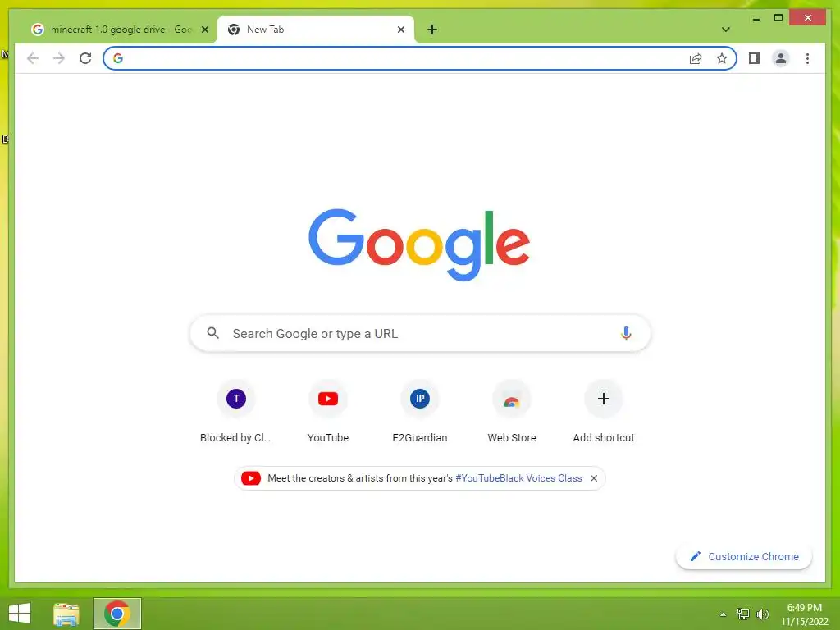Open the #YouTubeBlack Voices Class link
The image size is (840, 630).
[518, 478]
